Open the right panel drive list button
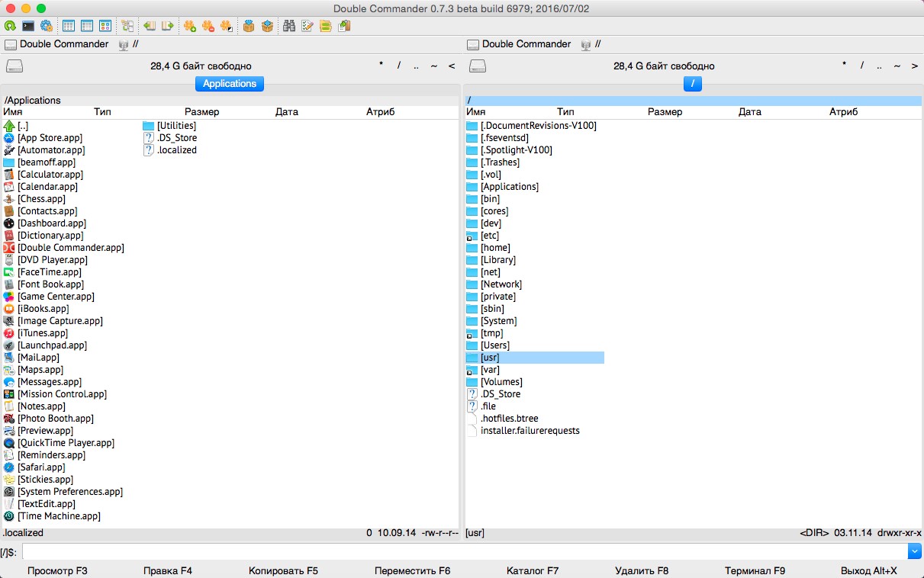This screenshot has width=924, height=578. pos(478,66)
